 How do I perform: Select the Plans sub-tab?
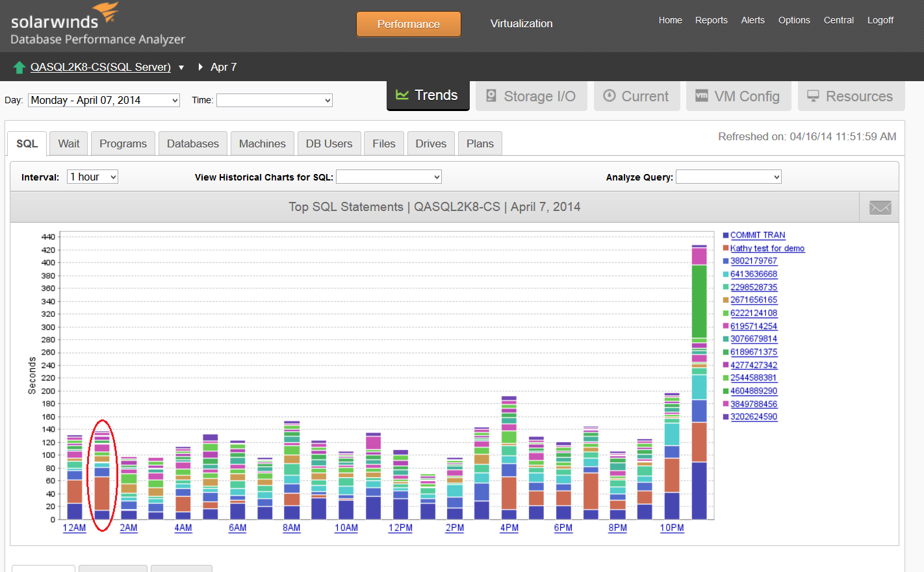pyautogui.click(x=480, y=143)
